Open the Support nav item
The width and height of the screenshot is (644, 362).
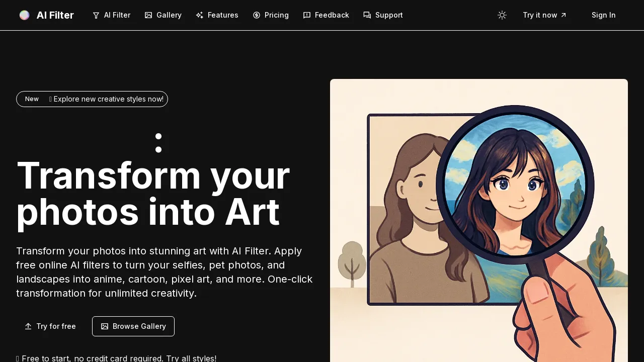point(383,15)
